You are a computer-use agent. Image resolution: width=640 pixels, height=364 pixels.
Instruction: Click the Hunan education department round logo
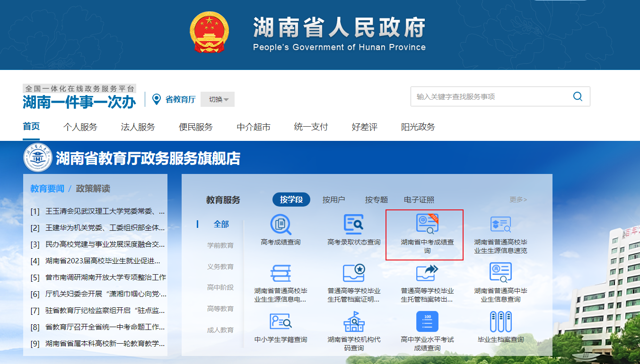point(38,158)
